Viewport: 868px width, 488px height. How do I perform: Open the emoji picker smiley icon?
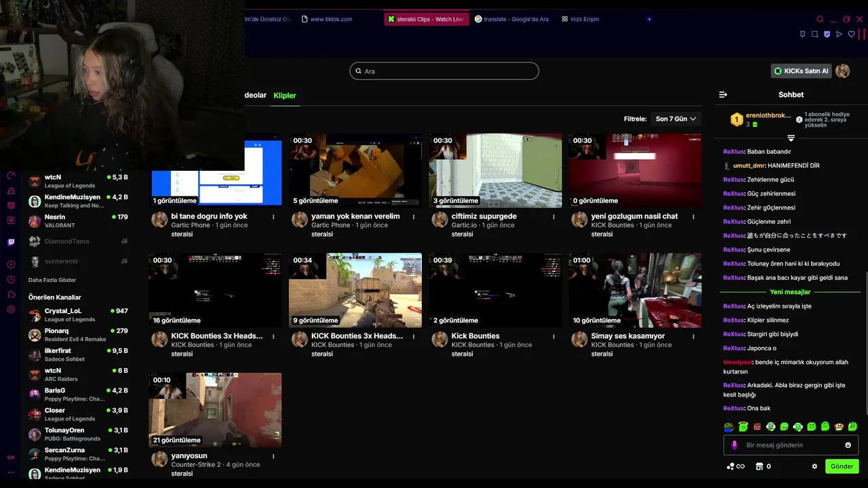[x=848, y=445]
